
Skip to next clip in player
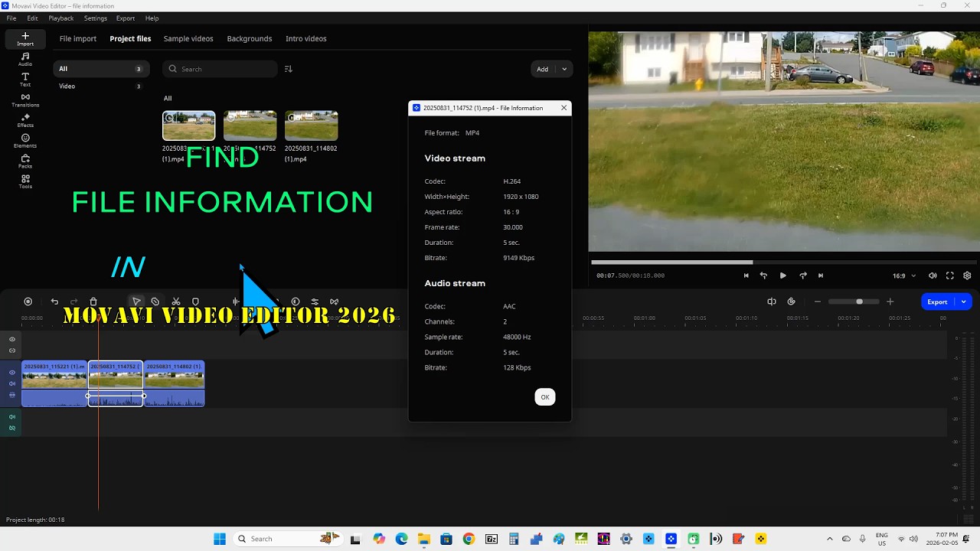click(x=821, y=275)
